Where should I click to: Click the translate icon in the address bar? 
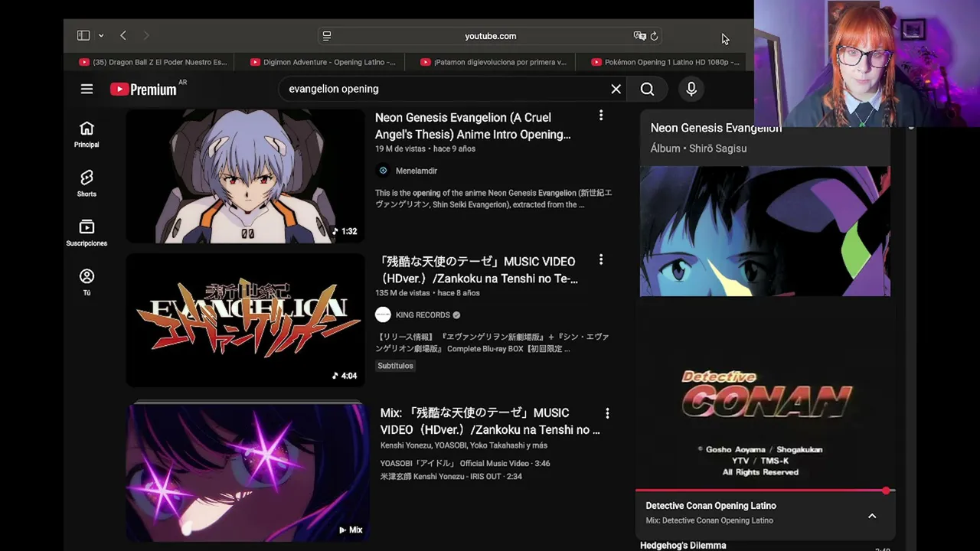(x=639, y=36)
